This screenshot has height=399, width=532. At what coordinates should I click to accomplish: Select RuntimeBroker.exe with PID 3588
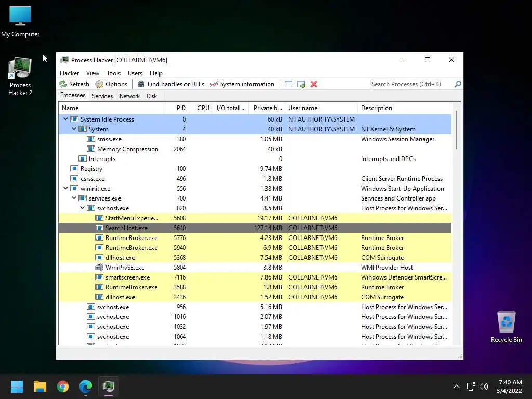(x=255, y=287)
